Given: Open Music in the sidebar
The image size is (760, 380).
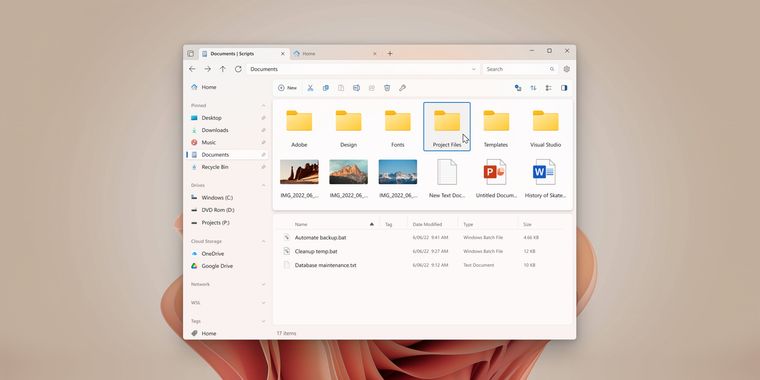Looking at the screenshot, I should [227, 142].
